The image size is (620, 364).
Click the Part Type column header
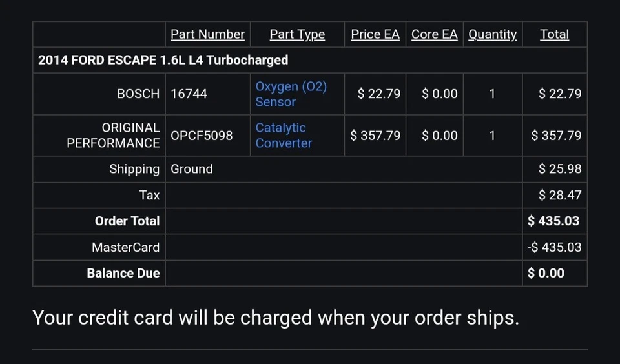coord(297,34)
